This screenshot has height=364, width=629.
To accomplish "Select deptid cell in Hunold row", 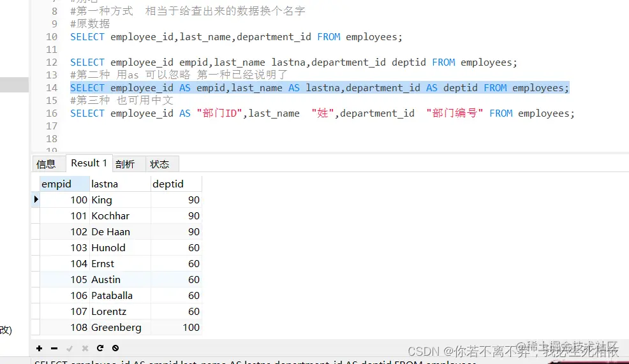I will 177,248.
